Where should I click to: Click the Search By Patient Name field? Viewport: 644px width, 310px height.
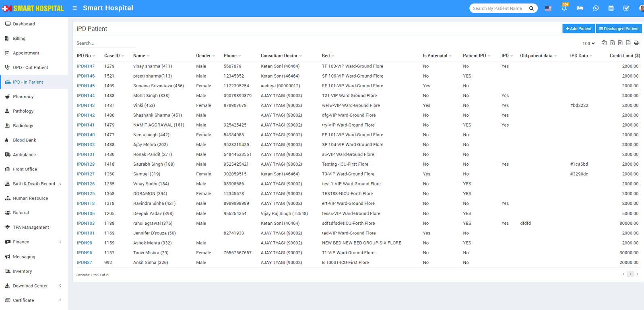pyautogui.click(x=499, y=8)
